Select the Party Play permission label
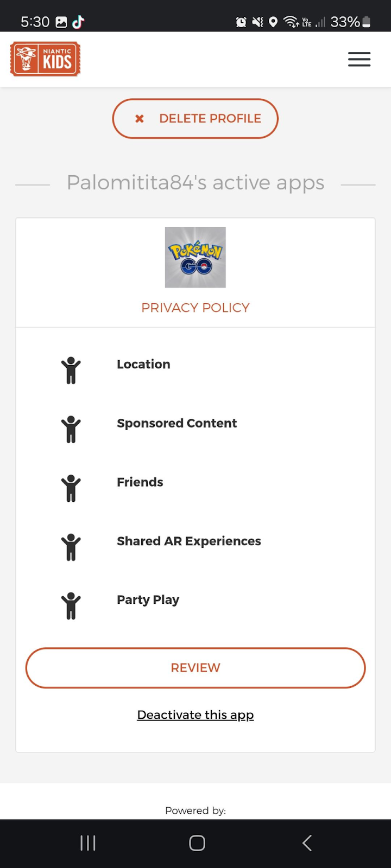This screenshot has height=868, width=391. coord(148,599)
